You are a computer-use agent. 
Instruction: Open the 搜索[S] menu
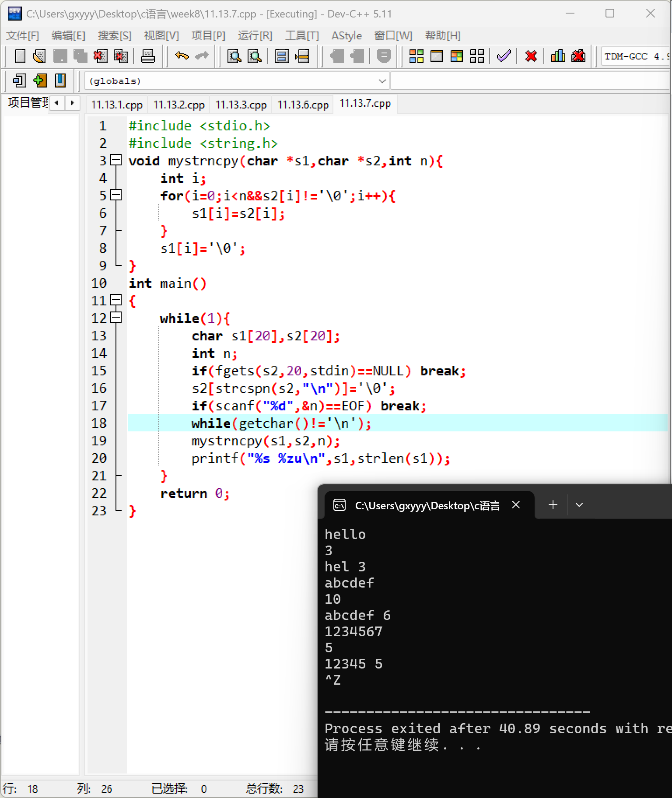[115, 35]
